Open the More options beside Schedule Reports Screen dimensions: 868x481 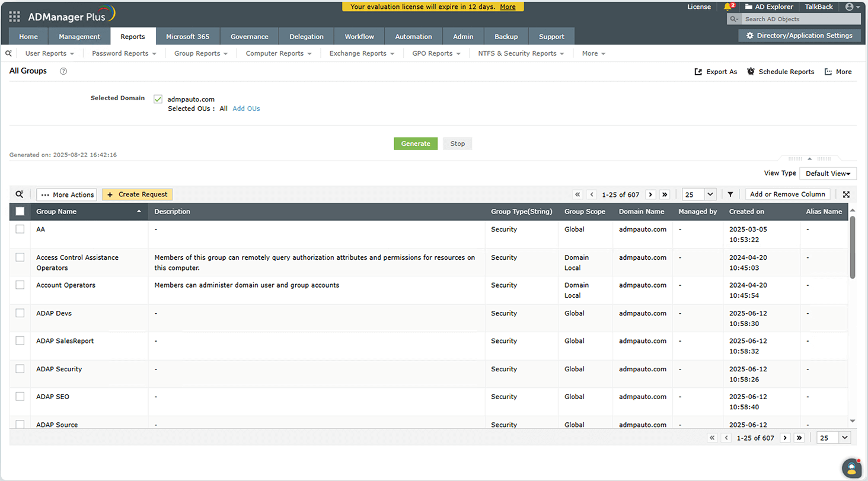[838, 72]
